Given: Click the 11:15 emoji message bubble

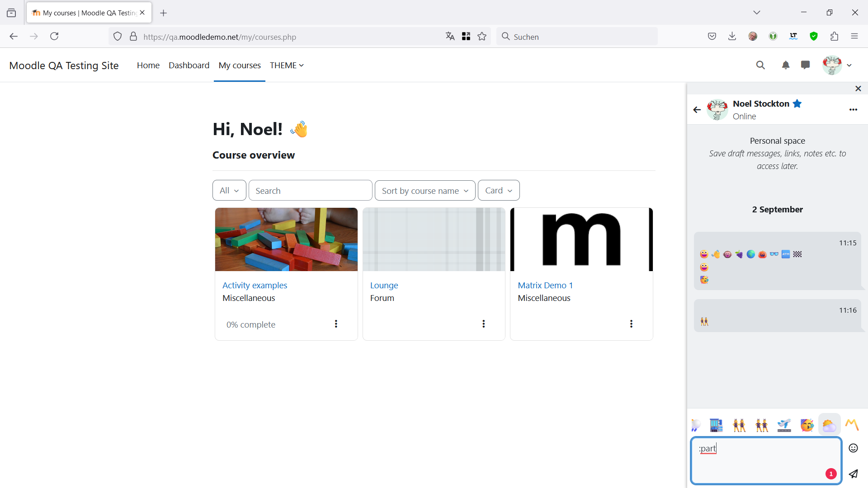Looking at the screenshot, I should (778, 261).
